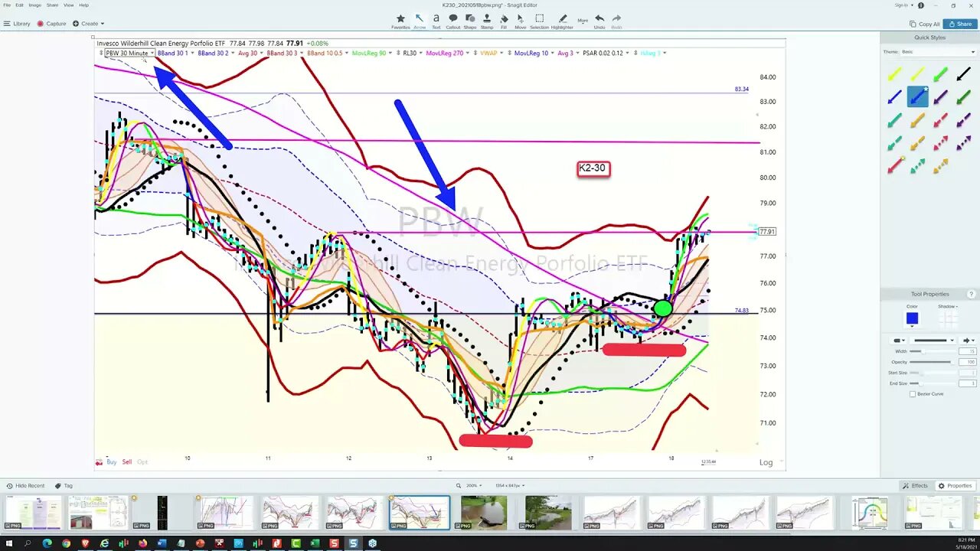Open Chrome from the taskbar
Screen dimensions: 980x551
tap(66, 543)
